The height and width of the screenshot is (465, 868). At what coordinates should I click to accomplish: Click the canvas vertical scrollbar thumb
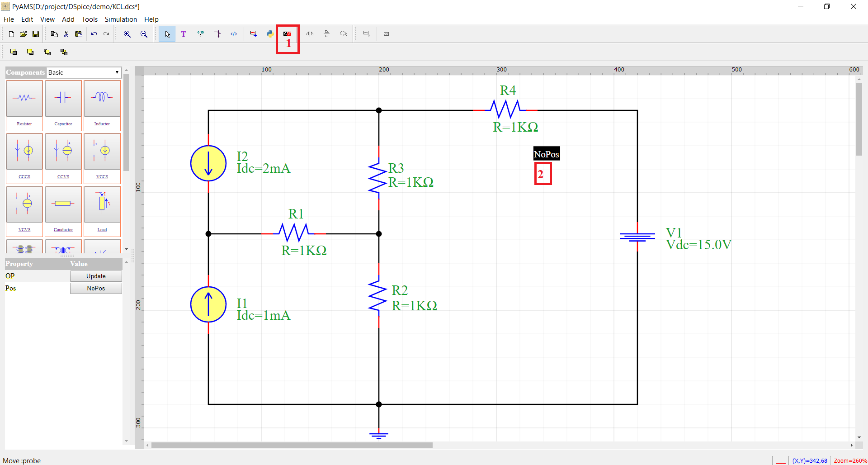(859, 119)
